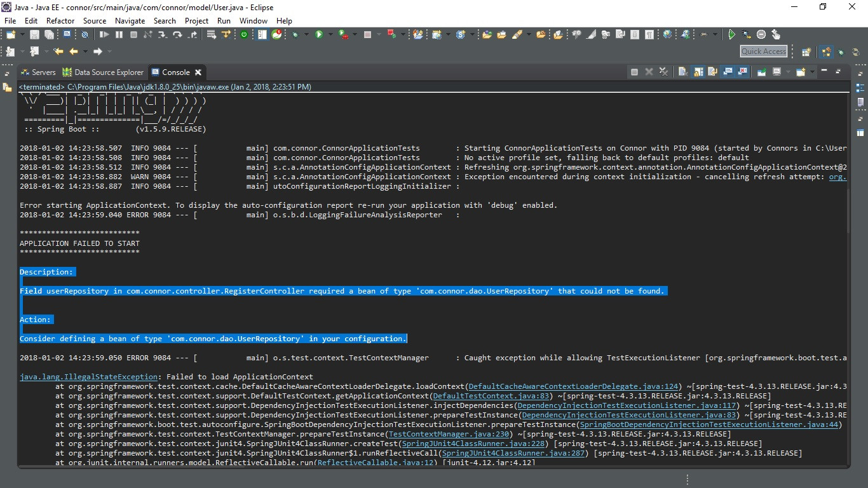
Task: Click the Open Type folder icon
Action: pyautogui.click(x=486, y=34)
